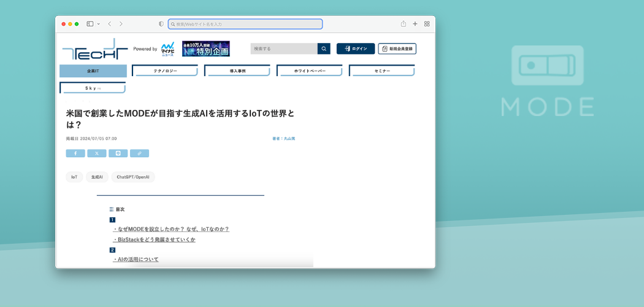Toggle the Safari sidebar
644x307 pixels.
(90, 24)
